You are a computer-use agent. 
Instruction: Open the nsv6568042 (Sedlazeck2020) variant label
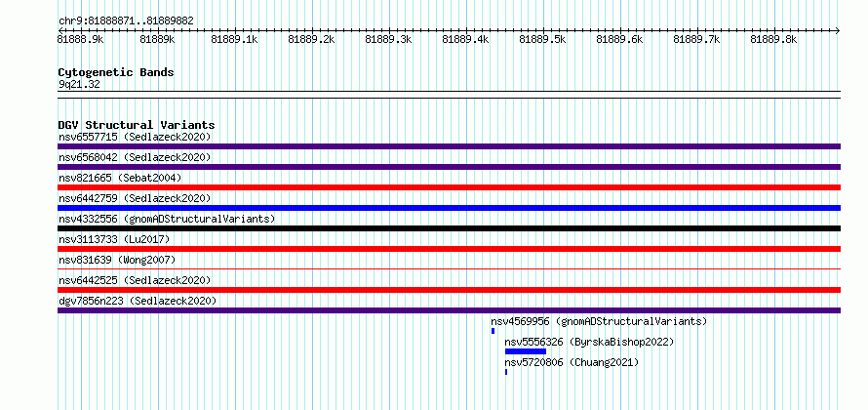click(135, 157)
